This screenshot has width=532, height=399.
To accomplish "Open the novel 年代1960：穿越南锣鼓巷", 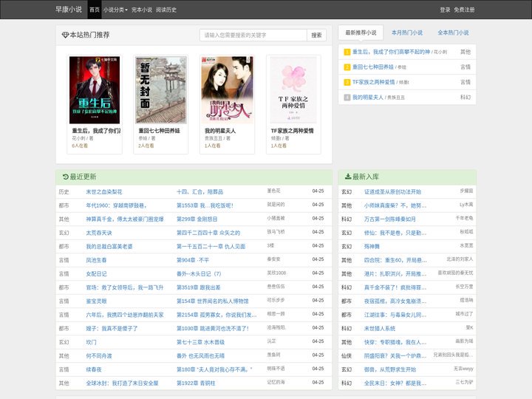I will coord(116,205).
